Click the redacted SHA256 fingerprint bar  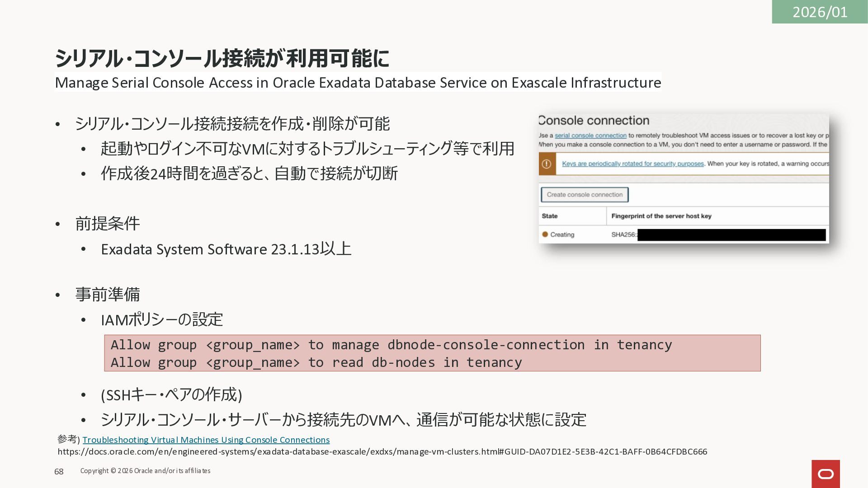(x=731, y=235)
